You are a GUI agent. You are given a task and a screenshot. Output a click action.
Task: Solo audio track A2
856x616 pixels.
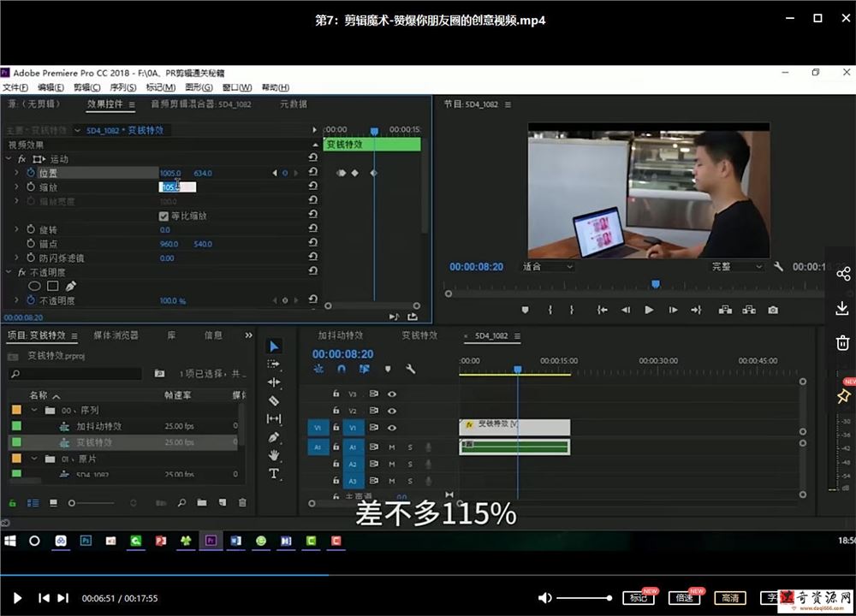pos(410,465)
